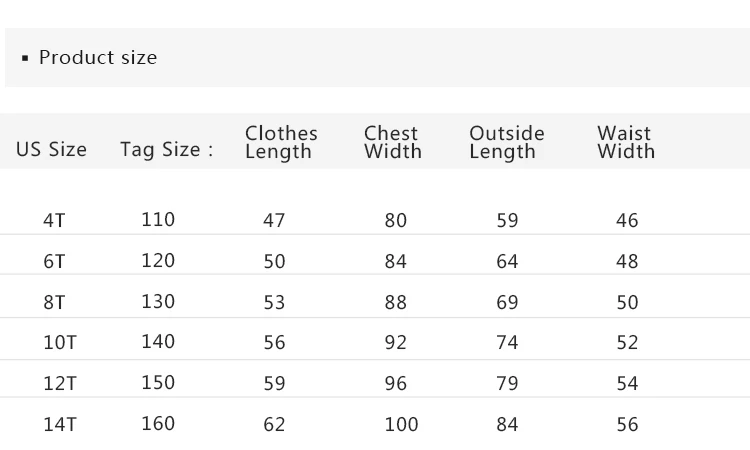This screenshot has width=750, height=450.
Task: Click the 10T size row label
Action: tap(59, 343)
